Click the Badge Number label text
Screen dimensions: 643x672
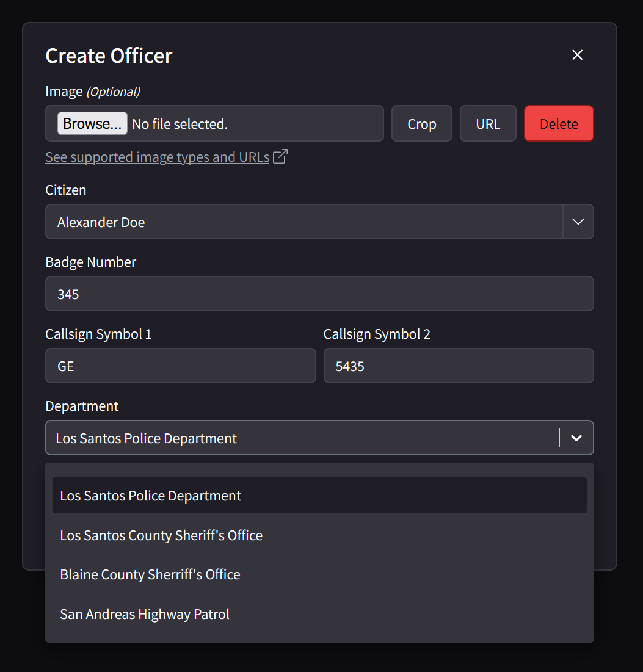[90, 262]
